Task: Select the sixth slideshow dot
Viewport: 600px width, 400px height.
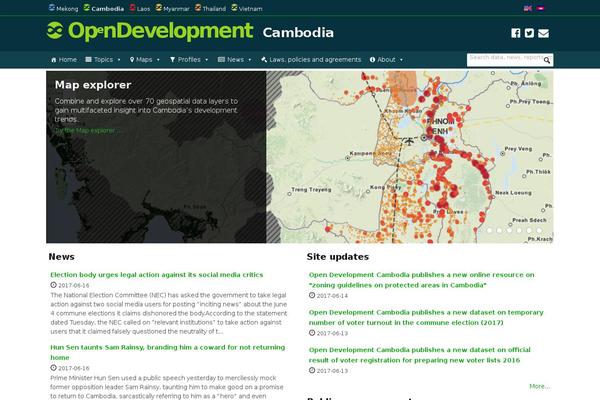Action: [539, 230]
